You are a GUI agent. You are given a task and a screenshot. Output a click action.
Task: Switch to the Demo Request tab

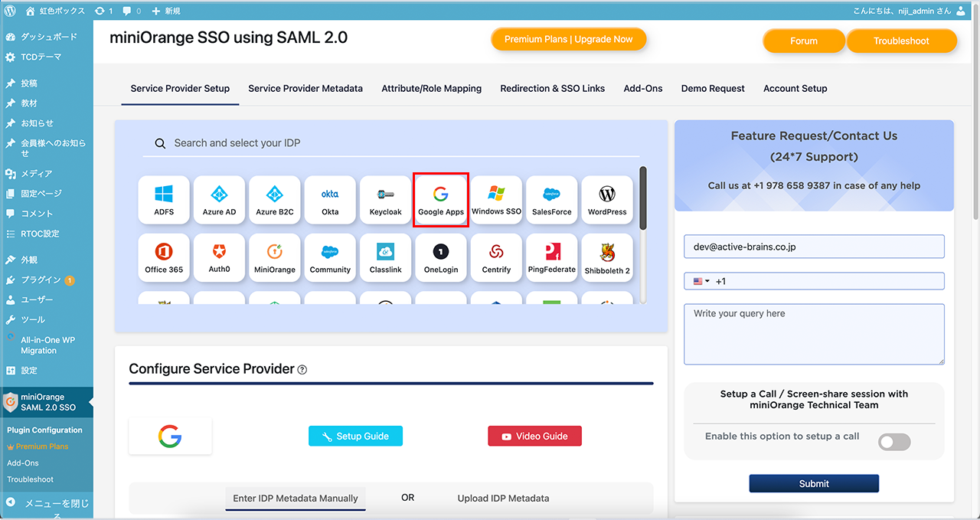[713, 88]
